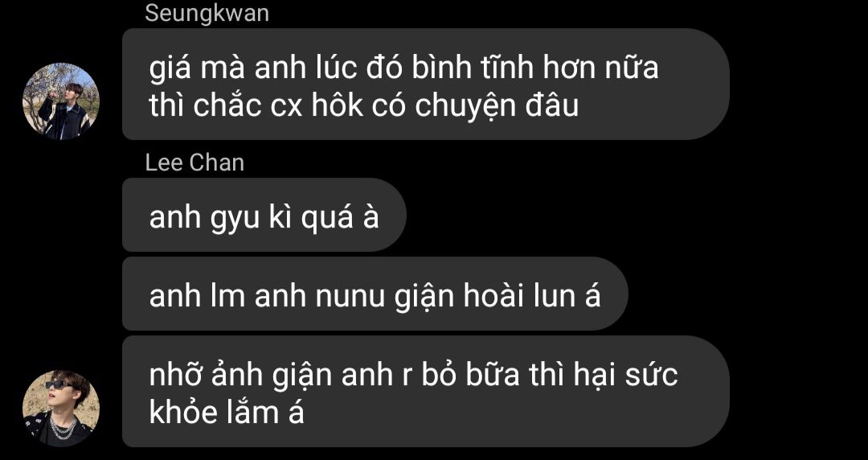Screen dimensions: 868x460
Task: Select the message anh gyu kì quá à
Action: point(264,215)
